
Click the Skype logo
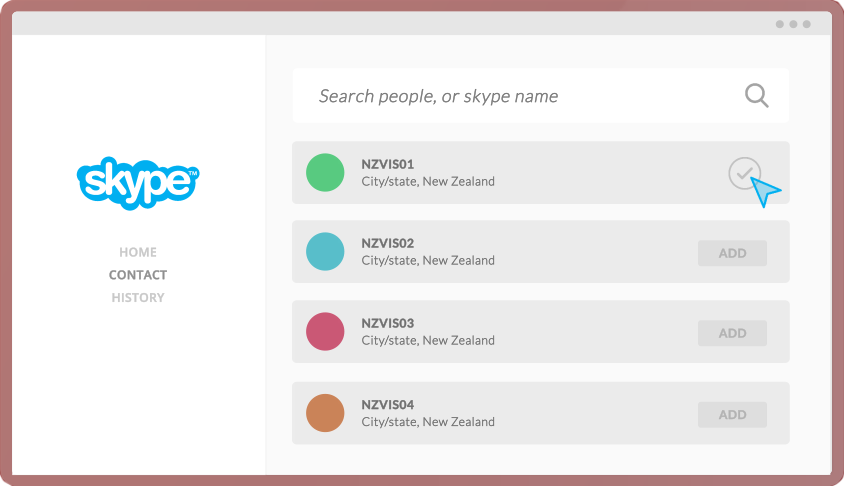(x=138, y=182)
